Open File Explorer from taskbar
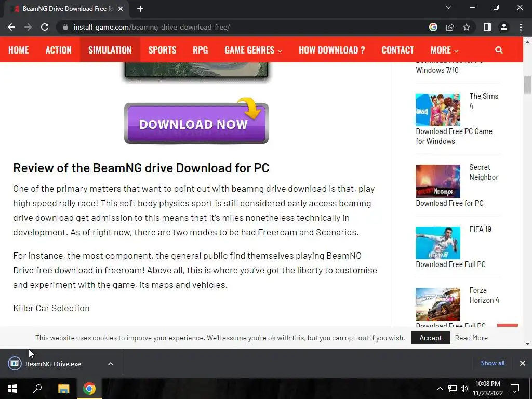 point(63,389)
